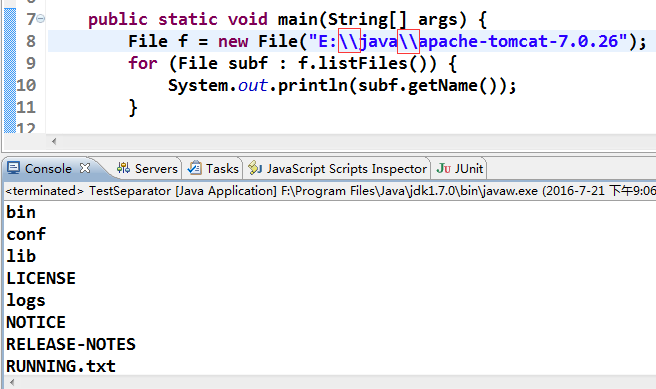Click 'logs' in console output
The width and height of the screenshot is (656, 389).
pyautogui.click(x=26, y=301)
